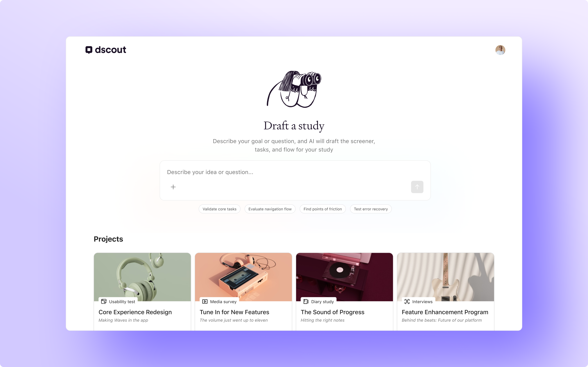Open the Core Experience Redesign project
This screenshot has height=367, width=588.
pos(135,312)
